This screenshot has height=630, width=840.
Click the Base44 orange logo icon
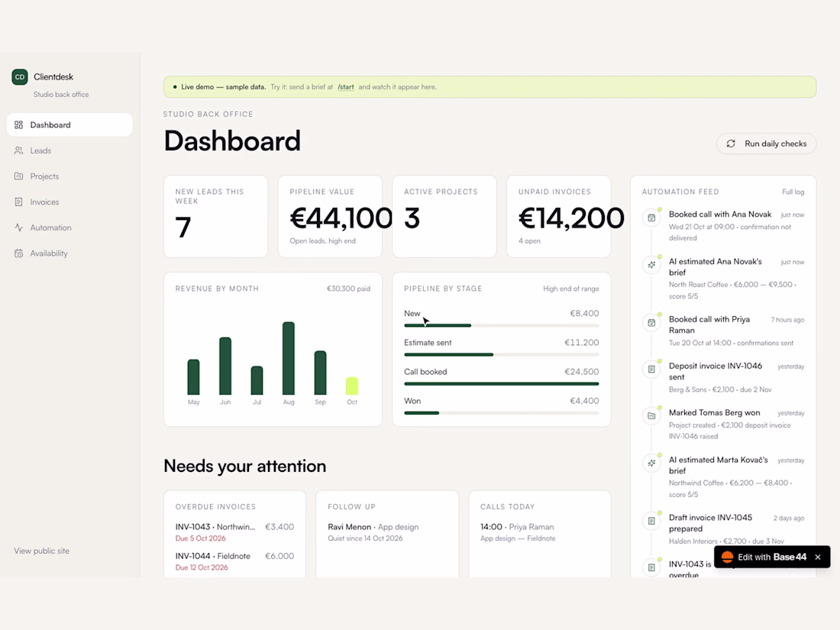click(727, 557)
